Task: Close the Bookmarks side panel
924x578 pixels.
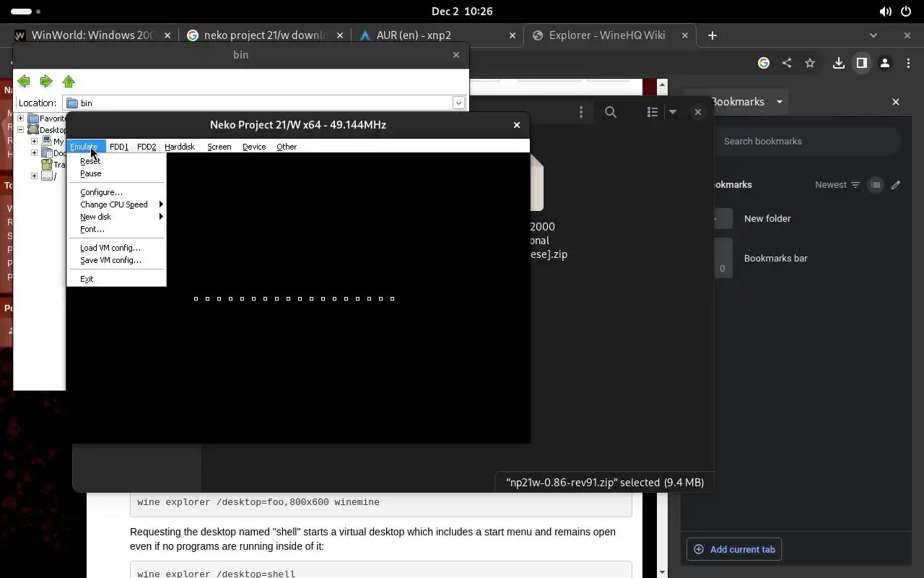Action: point(896,102)
